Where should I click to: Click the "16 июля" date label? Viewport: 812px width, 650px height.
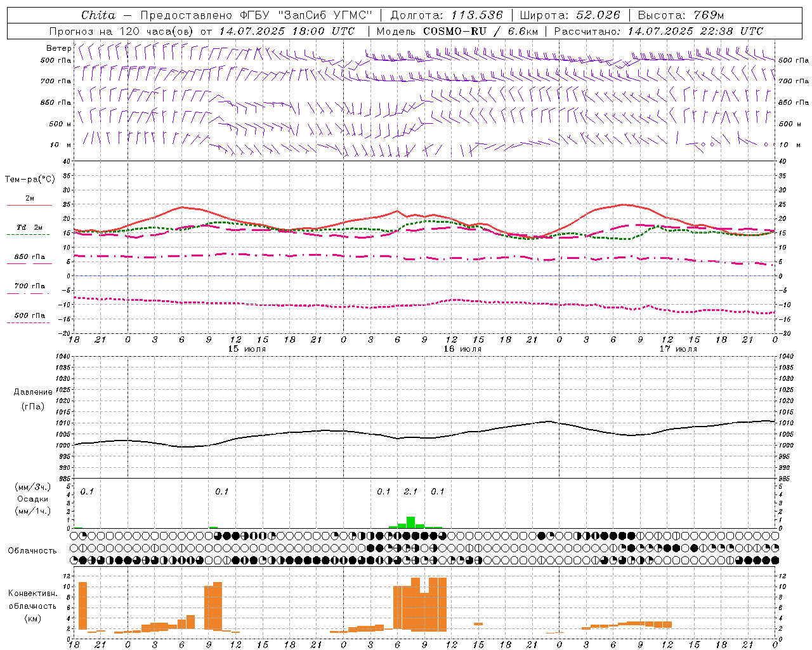[462, 349]
